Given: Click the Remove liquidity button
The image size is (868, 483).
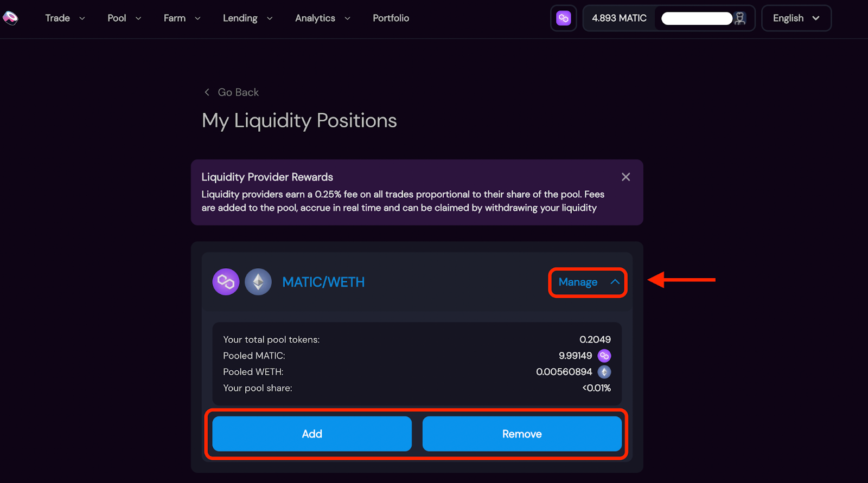Looking at the screenshot, I should [x=522, y=434].
